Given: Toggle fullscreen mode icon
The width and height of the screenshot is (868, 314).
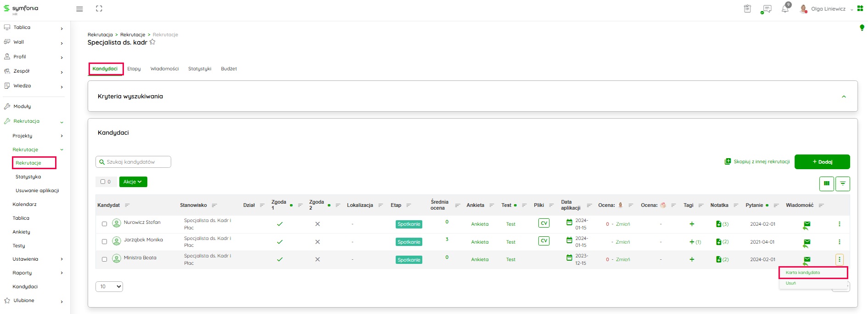Looking at the screenshot, I should pos(99,9).
